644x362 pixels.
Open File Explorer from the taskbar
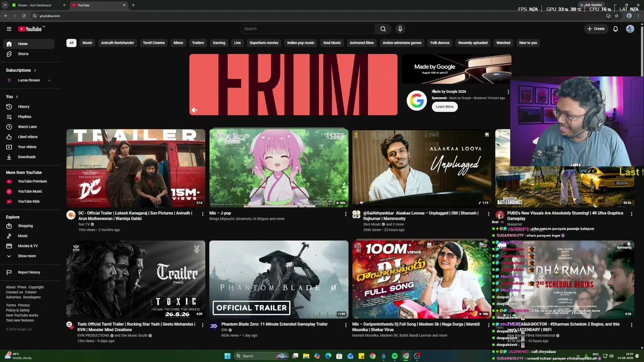(306, 356)
